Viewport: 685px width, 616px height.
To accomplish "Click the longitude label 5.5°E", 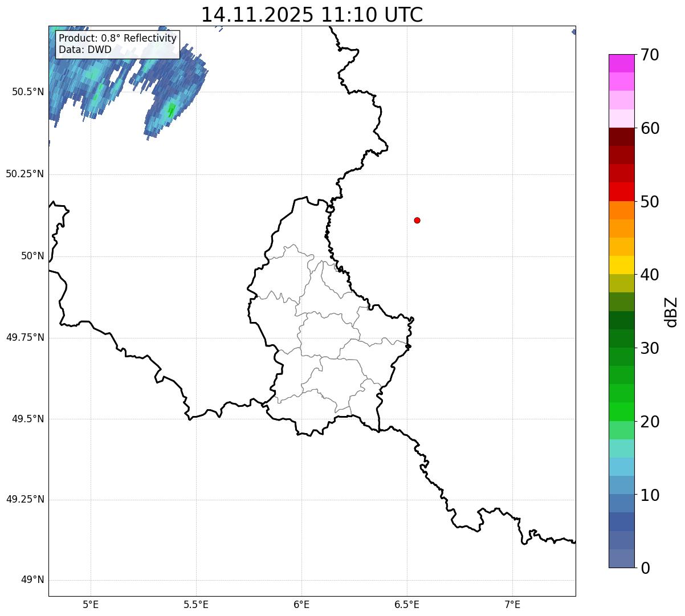I will 196,605.
